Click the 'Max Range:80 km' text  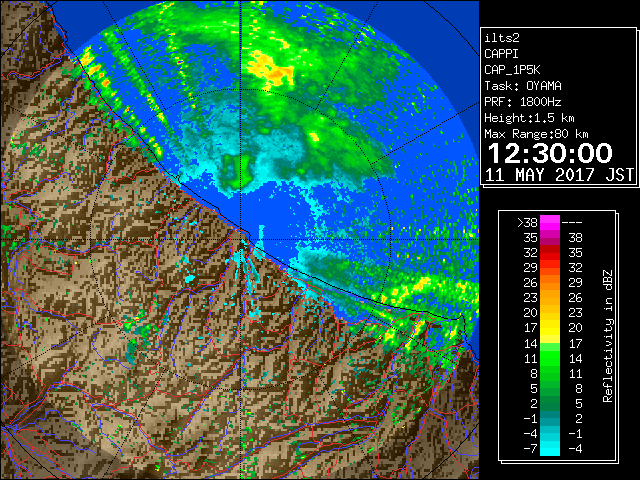[536, 134]
